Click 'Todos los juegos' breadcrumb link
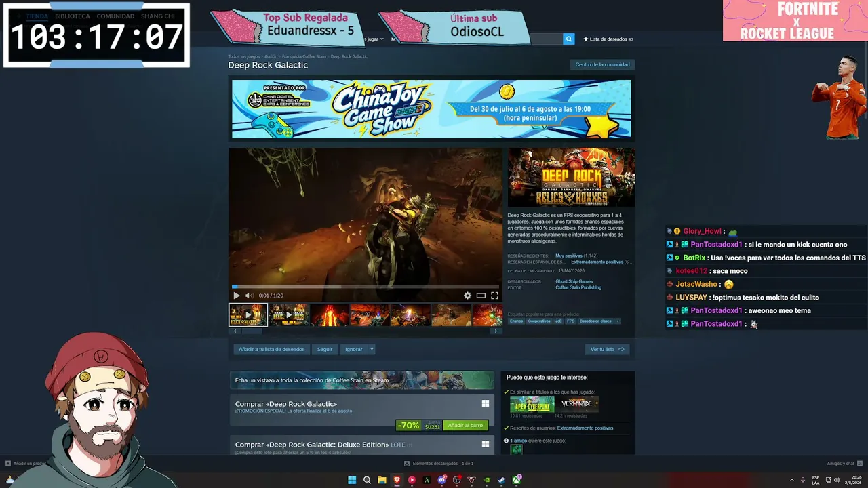The width and height of the screenshot is (868, 488). point(244,56)
